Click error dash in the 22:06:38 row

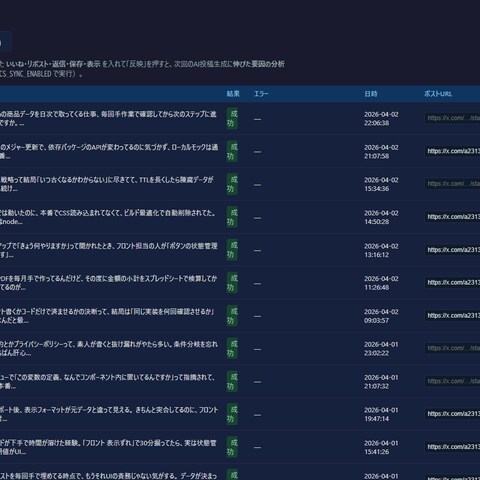(x=257, y=119)
